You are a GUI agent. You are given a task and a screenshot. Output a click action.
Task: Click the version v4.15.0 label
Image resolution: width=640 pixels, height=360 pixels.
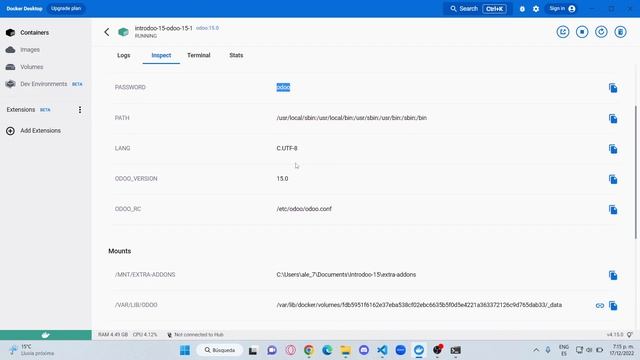point(615,335)
